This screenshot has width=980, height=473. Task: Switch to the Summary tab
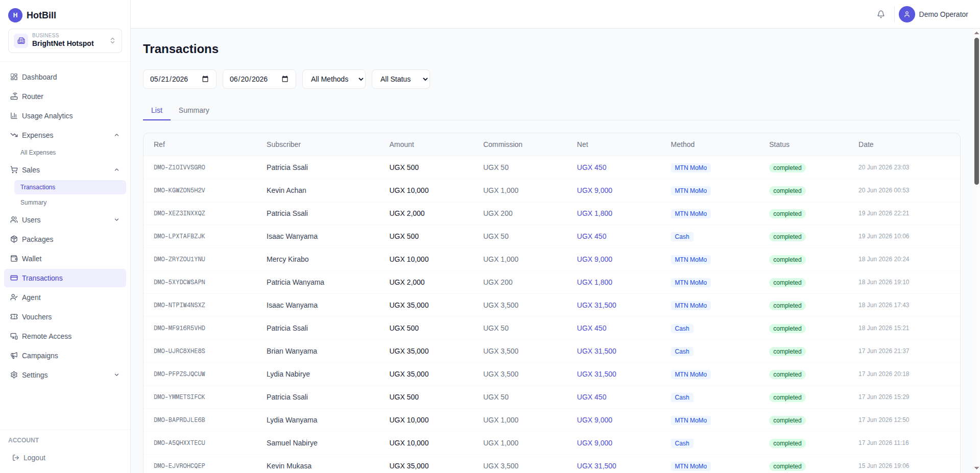(x=194, y=110)
